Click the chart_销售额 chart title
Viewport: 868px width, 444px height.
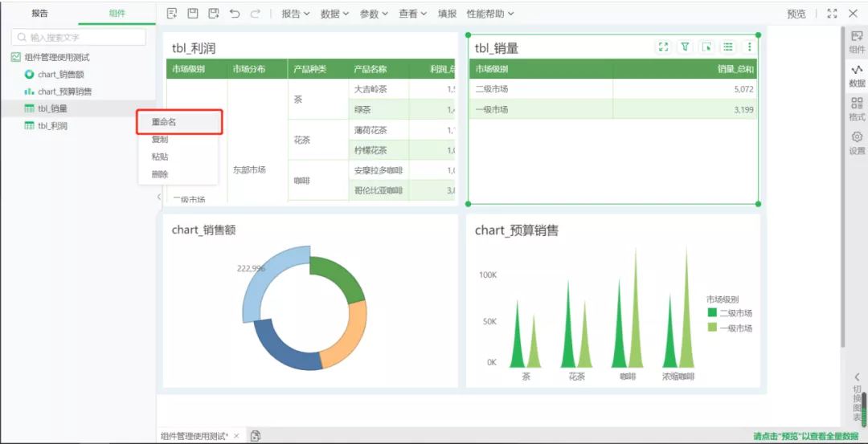pyautogui.click(x=203, y=230)
